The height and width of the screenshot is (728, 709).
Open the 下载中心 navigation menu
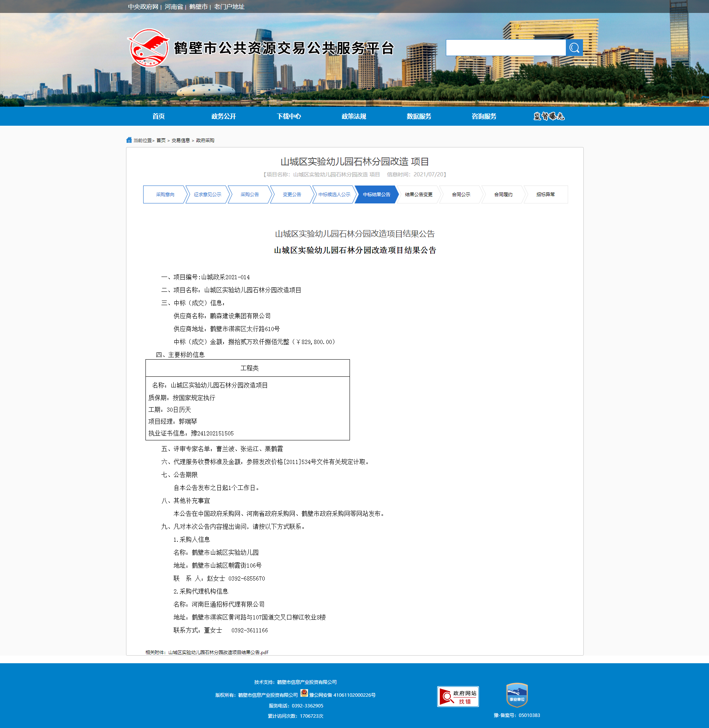click(x=289, y=117)
